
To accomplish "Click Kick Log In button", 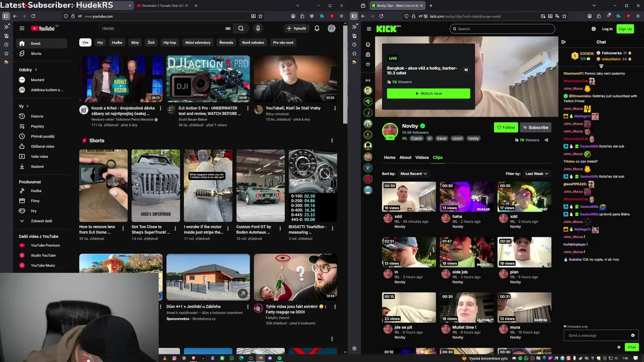I will click(607, 29).
